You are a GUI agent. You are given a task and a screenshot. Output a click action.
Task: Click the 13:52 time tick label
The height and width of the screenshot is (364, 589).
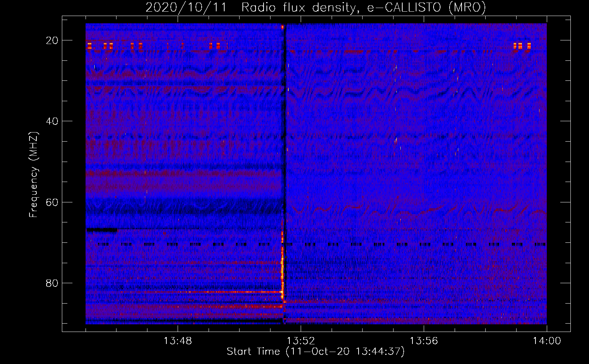300,341
